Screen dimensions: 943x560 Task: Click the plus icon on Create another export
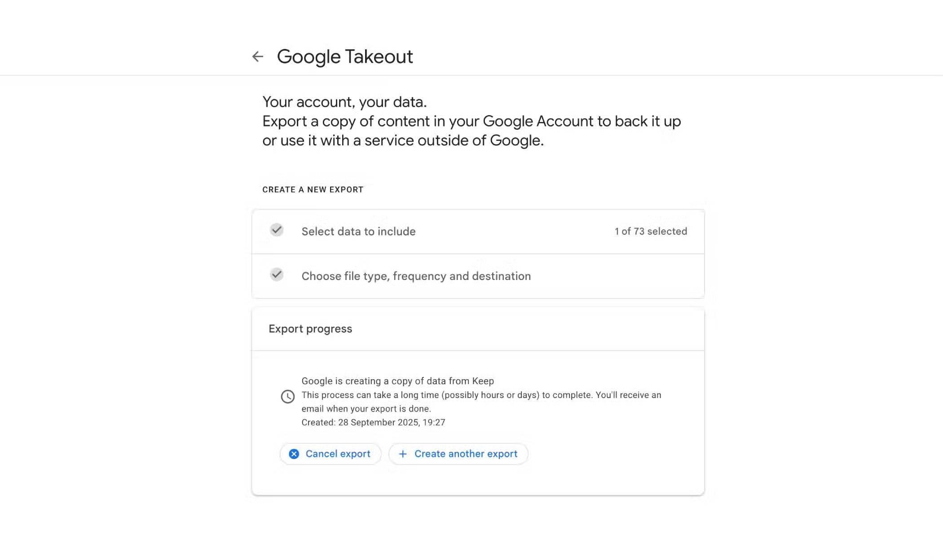tap(403, 454)
